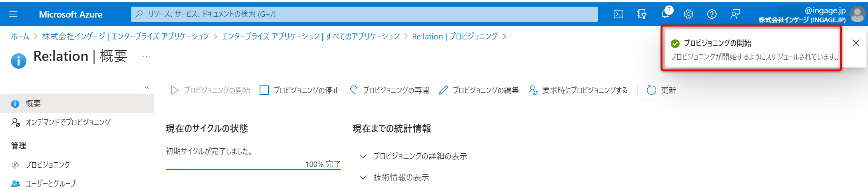This screenshot has width=868, height=190.
Task: Click the help question mark icon
Action: [712, 14]
